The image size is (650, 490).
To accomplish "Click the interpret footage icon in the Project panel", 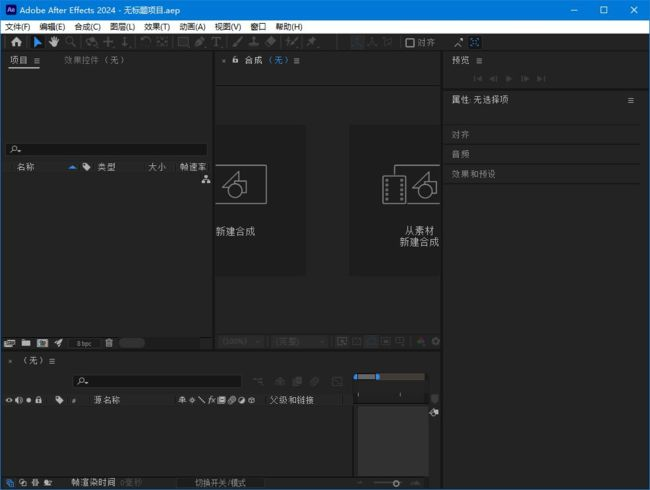I will [10, 342].
